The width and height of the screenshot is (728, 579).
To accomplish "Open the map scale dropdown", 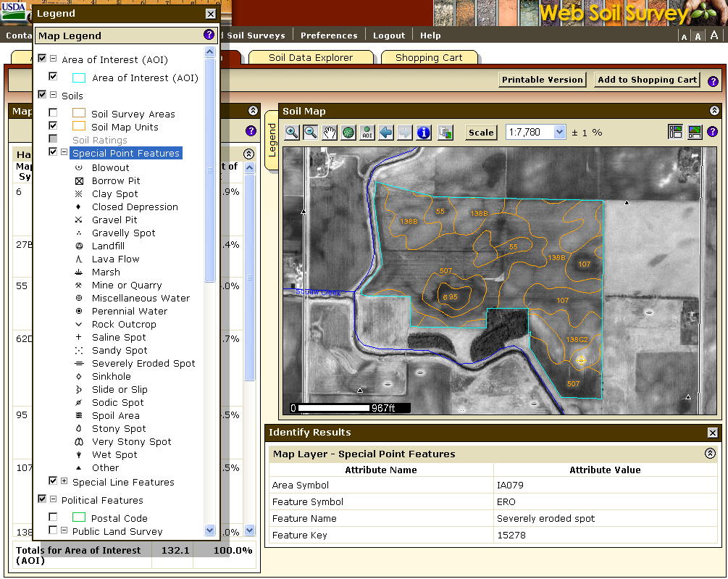I will pos(559,133).
